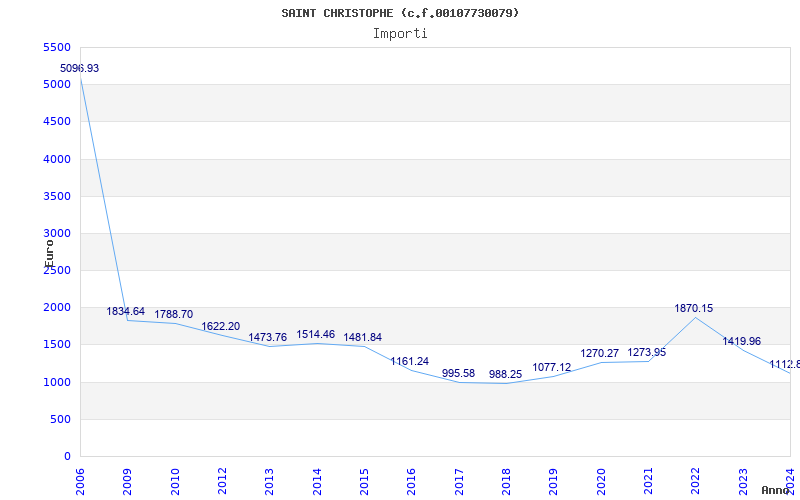
Task: Click the Anno x-axis title
Action: click(x=775, y=490)
